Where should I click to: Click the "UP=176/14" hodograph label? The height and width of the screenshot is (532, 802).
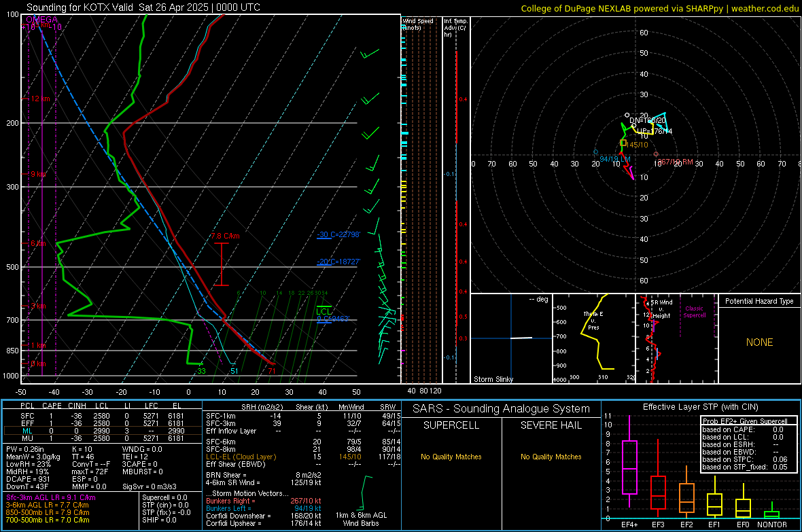655,131
